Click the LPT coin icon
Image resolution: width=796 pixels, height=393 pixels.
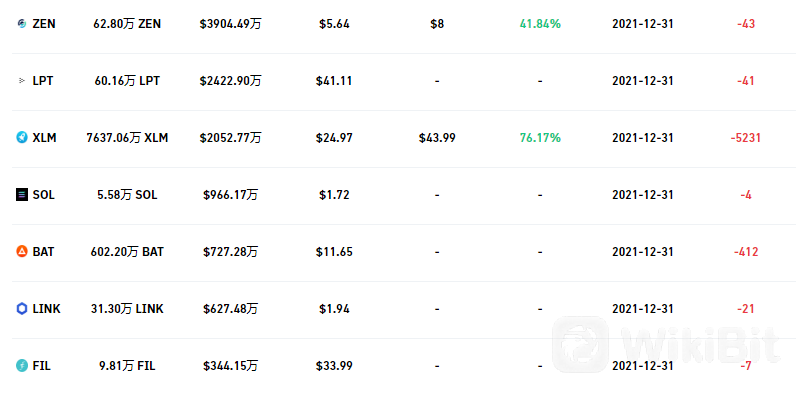(21, 81)
